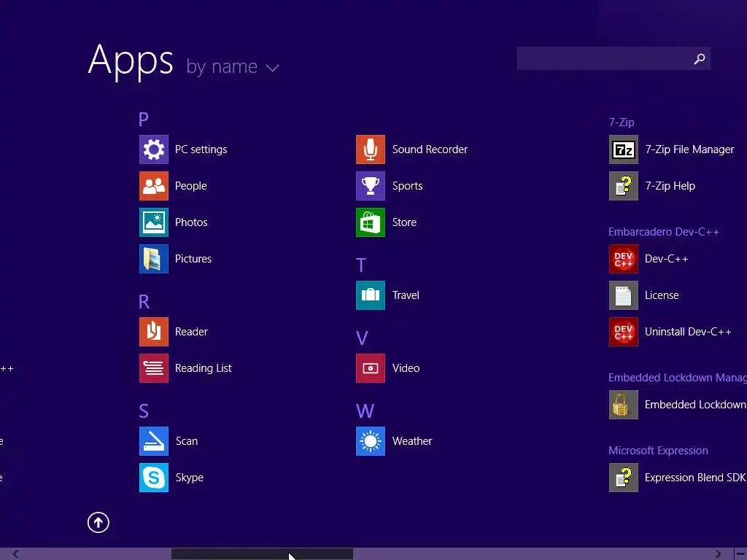Open the License document icon

pos(623,295)
